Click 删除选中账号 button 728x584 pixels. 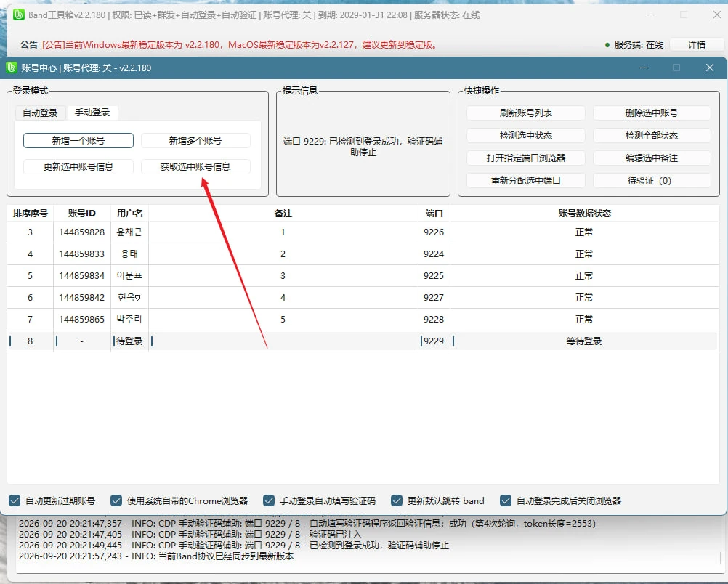[652, 113]
